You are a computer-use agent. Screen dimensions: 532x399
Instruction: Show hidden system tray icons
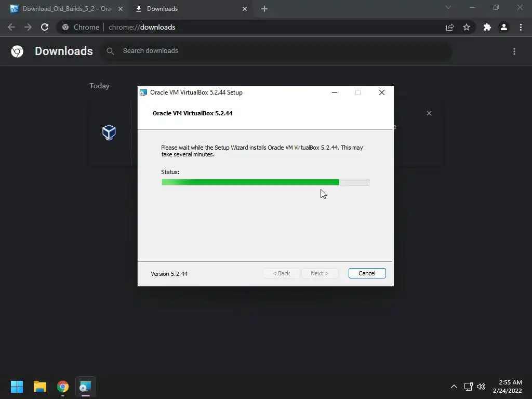(454, 387)
